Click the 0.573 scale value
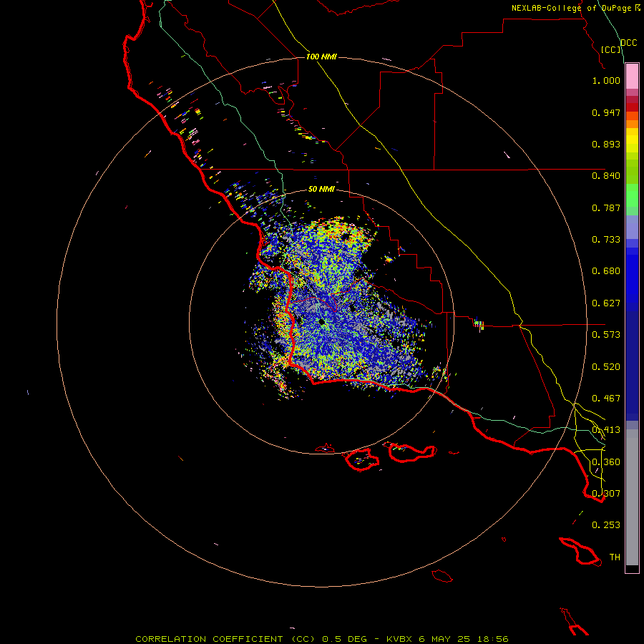 click(606, 335)
